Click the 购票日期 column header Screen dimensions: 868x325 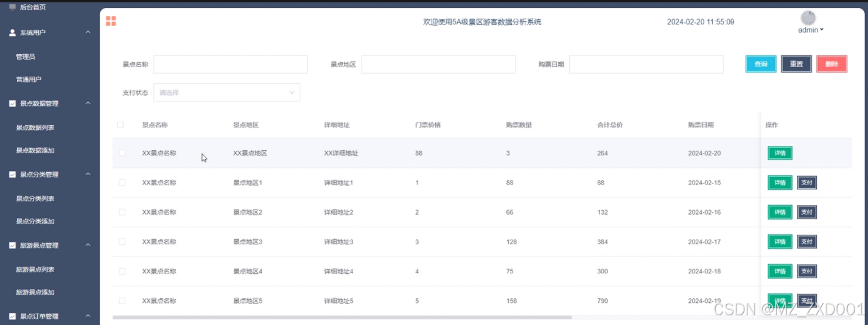[701, 125]
